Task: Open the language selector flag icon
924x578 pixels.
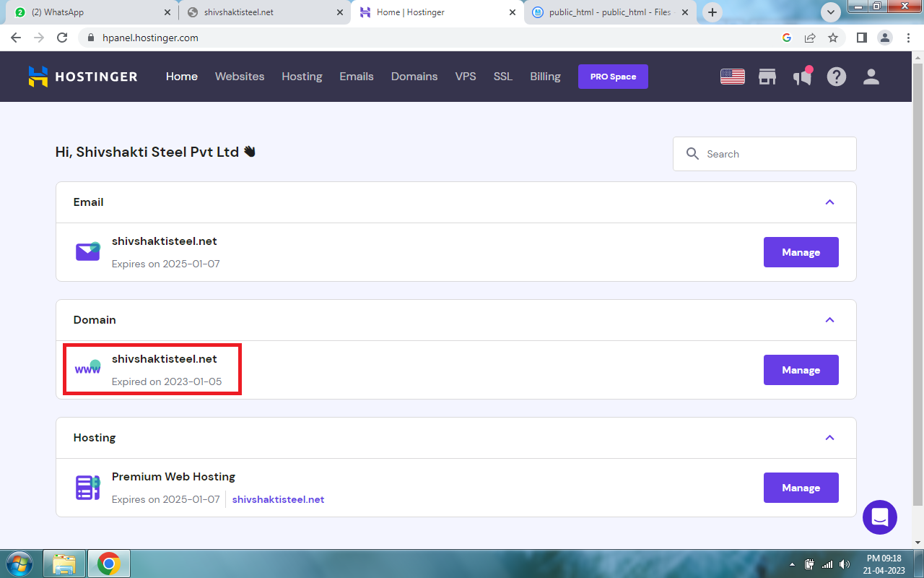Action: (x=732, y=77)
